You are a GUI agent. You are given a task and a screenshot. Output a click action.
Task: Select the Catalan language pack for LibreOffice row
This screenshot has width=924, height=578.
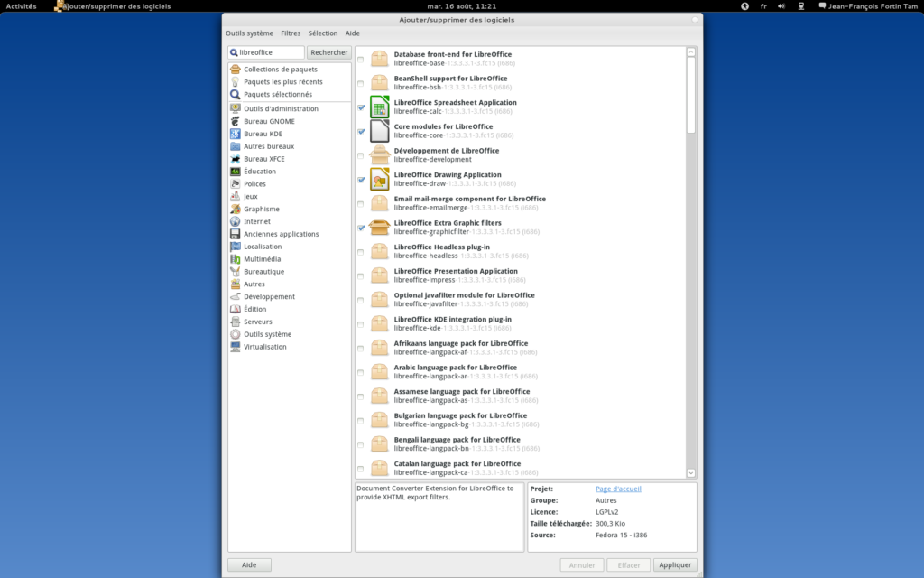pos(521,468)
